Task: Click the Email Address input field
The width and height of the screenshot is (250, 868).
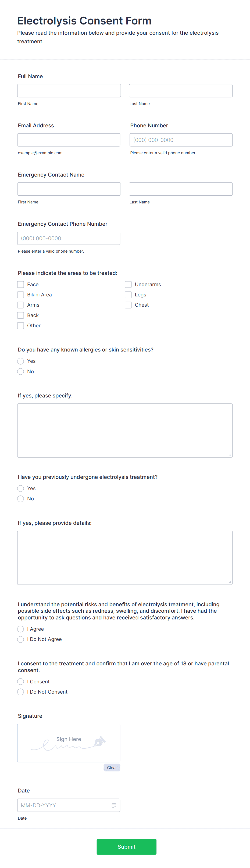Action: pyautogui.click(x=69, y=139)
